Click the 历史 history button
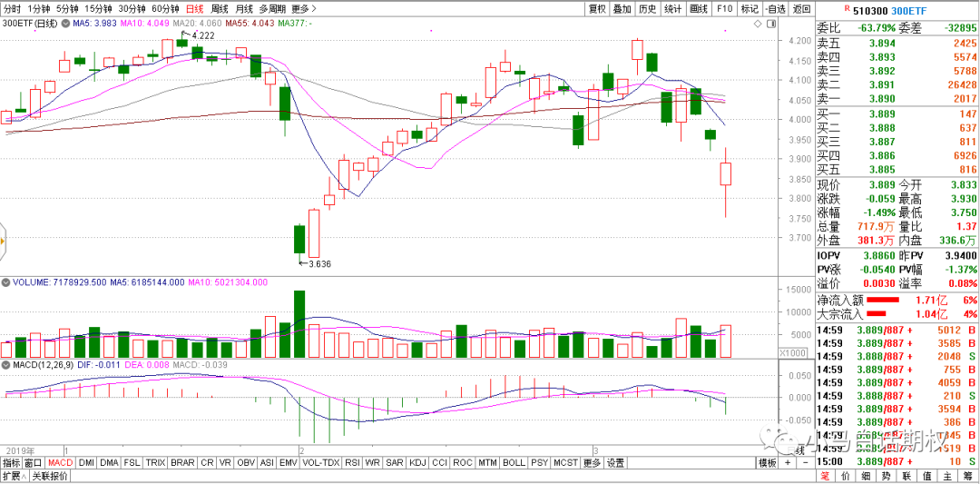 648,9
